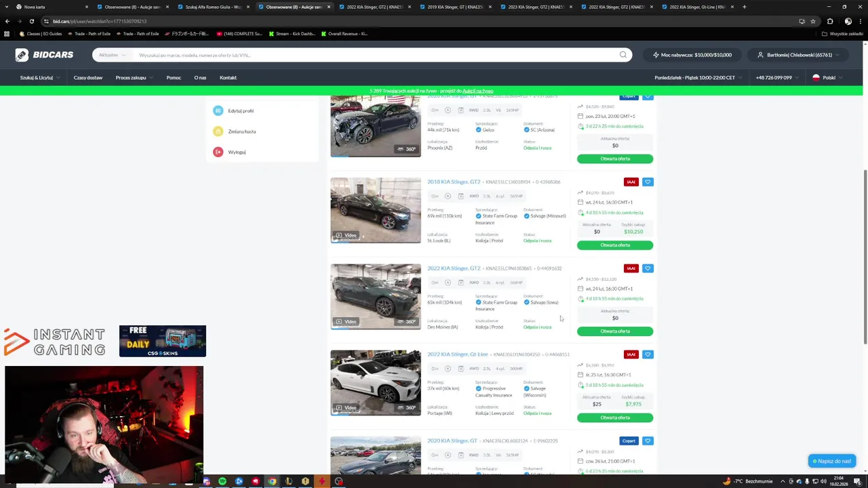The height and width of the screenshot is (488, 868).
Task: Bookmark page with the star icon
Action: [x=813, y=21]
